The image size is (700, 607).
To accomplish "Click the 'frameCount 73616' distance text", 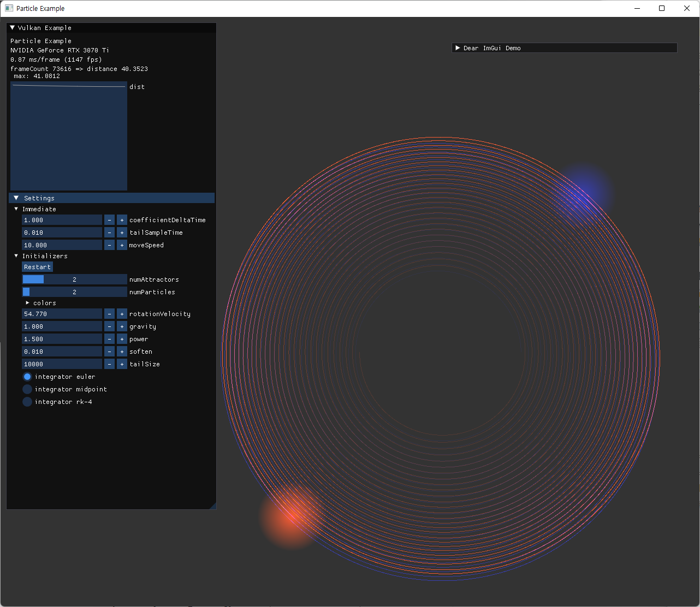I will tap(79, 69).
